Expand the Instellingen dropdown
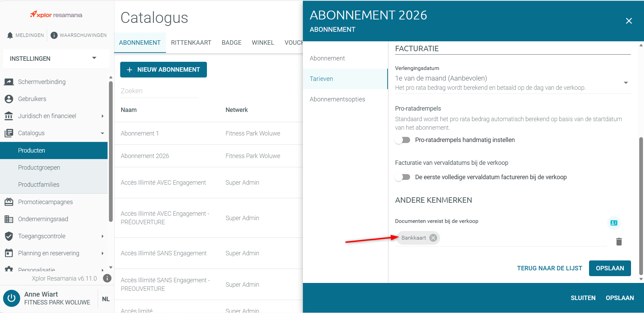The image size is (644, 313). click(56, 58)
